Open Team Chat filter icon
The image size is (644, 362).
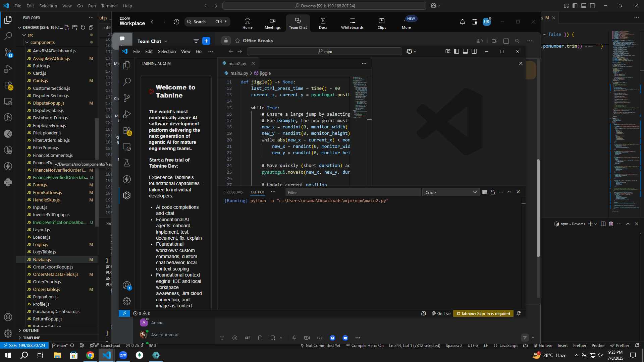pyautogui.click(x=196, y=41)
